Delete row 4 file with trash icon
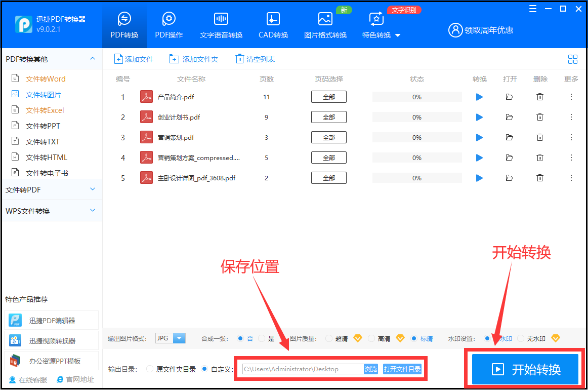Viewport: 588px width, 390px height. click(539, 158)
